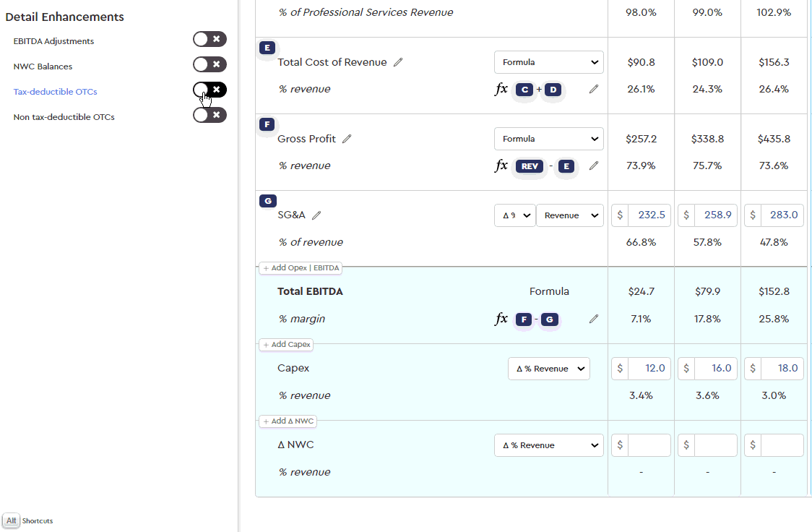Click the pencil icon beside SG&A
812x532 pixels.
[x=316, y=215]
